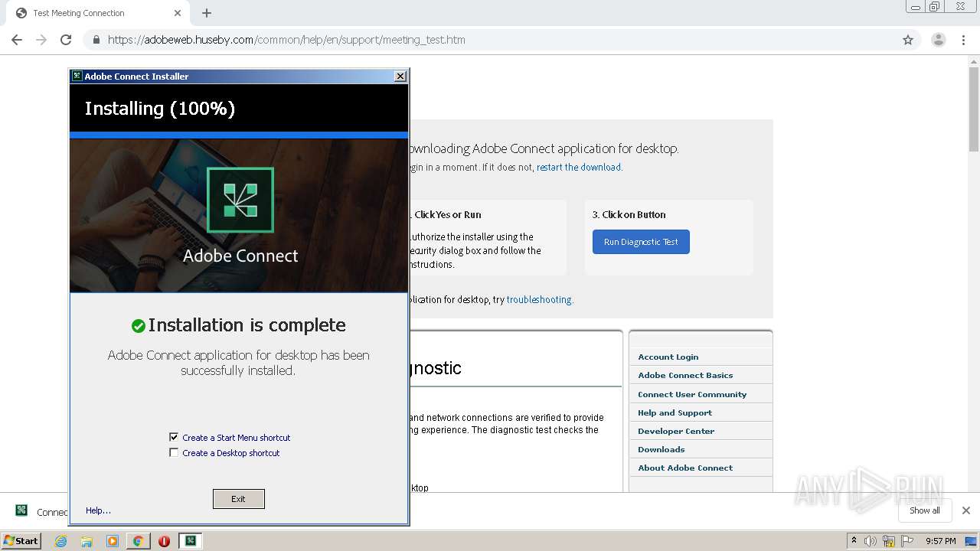Open the red Opera taskbar icon

(164, 541)
